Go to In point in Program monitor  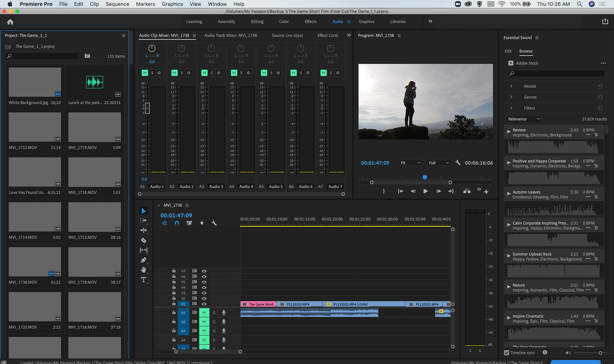[x=400, y=191]
